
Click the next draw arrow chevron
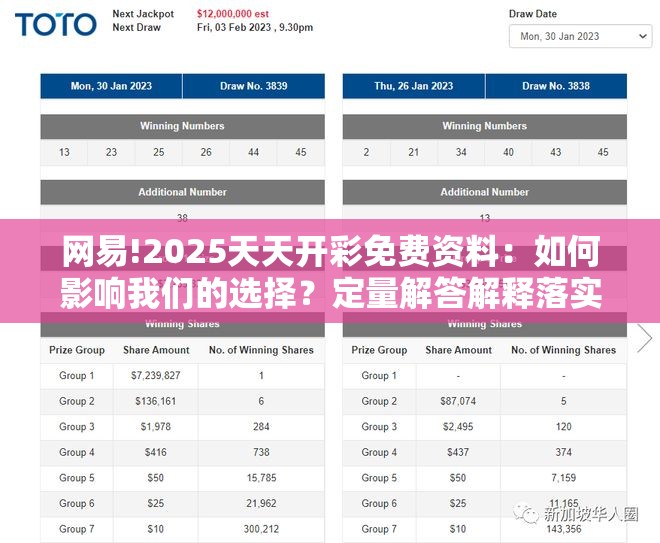click(644, 338)
